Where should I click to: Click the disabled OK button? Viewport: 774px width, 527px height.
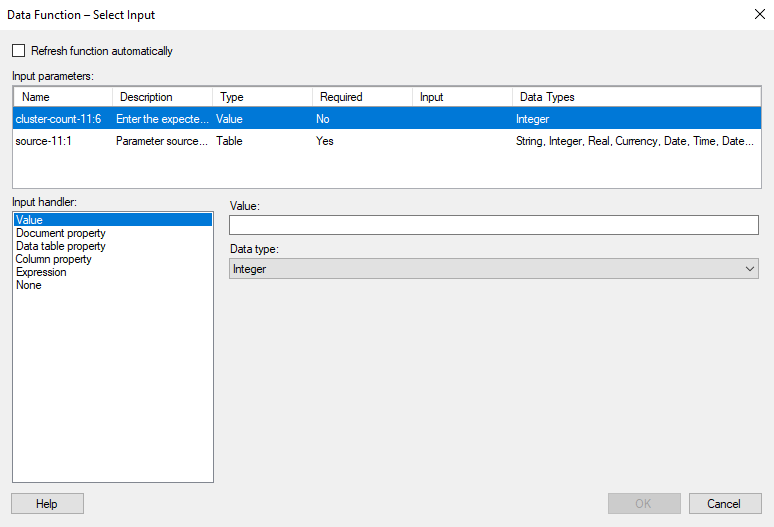tap(644, 503)
